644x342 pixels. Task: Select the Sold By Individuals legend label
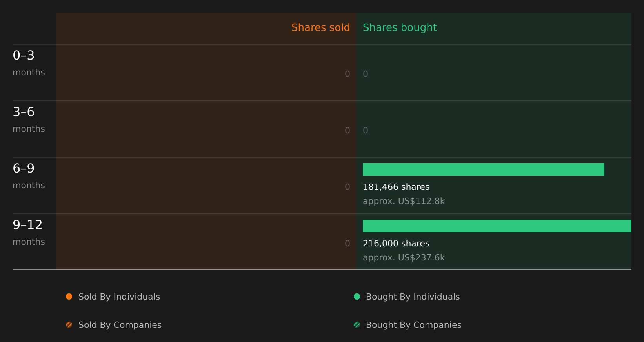pyautogui.click(x=119, y=297)
